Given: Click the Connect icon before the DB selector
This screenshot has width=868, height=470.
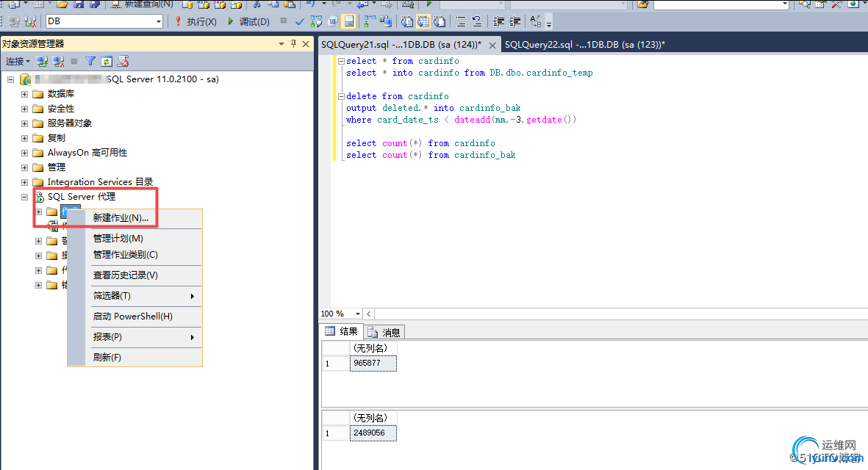Looking at the screenshot, I should (15, 21).
